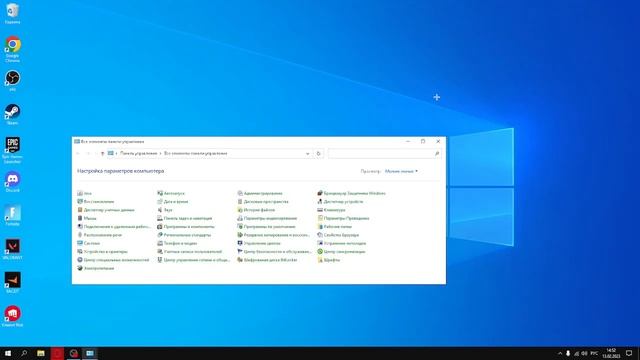Open BitLocker drive encryption icon

point(240,260)
